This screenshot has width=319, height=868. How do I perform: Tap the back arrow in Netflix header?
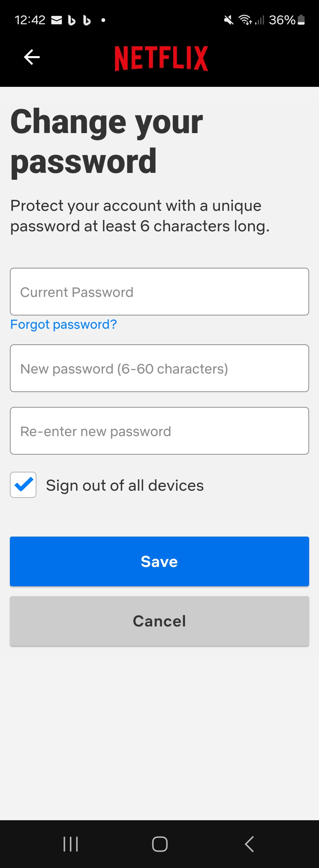(32, 57)
